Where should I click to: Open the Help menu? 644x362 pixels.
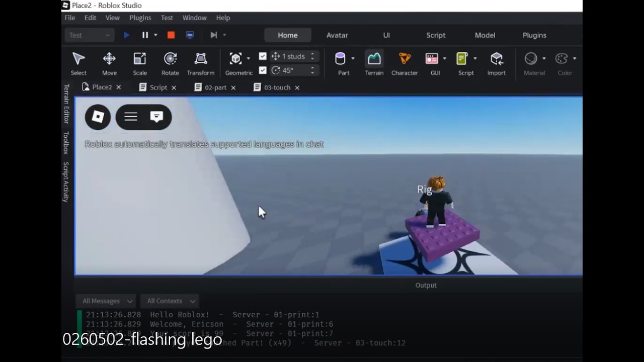[x=223, y=18]
